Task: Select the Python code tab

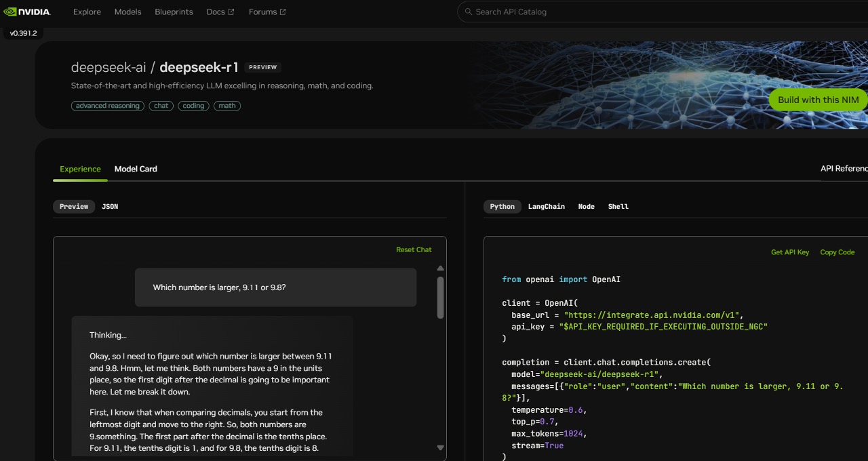Action: pos(502,206)
